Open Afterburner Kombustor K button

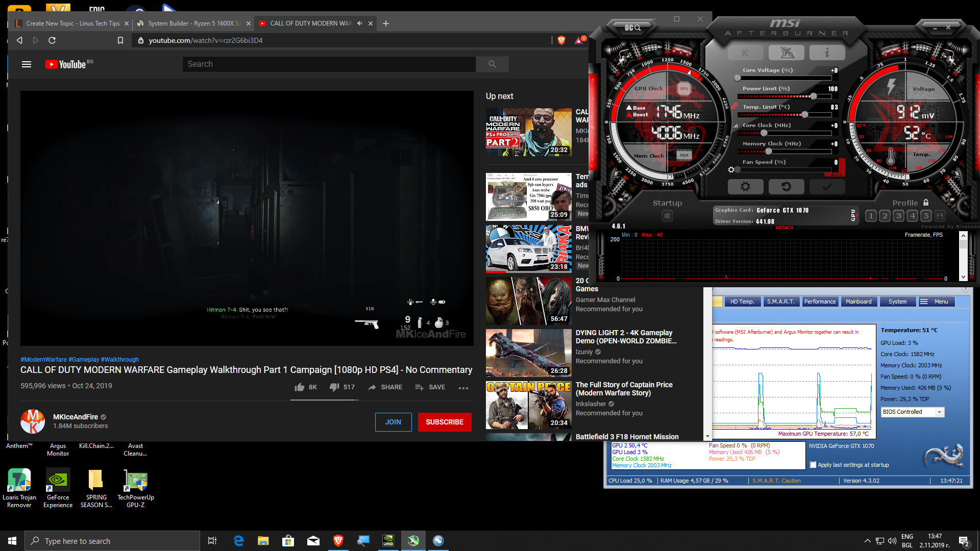(745, 53)
